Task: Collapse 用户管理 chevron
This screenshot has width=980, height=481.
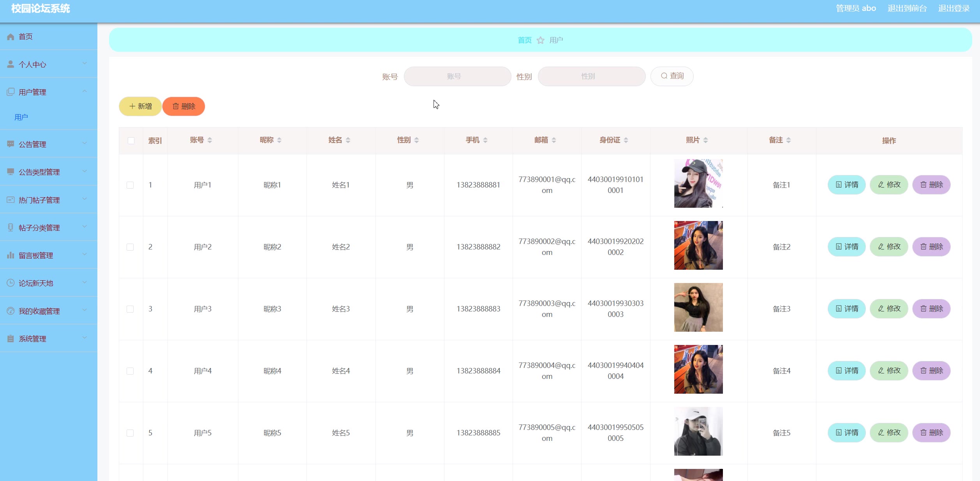Action: pos(85,91)
